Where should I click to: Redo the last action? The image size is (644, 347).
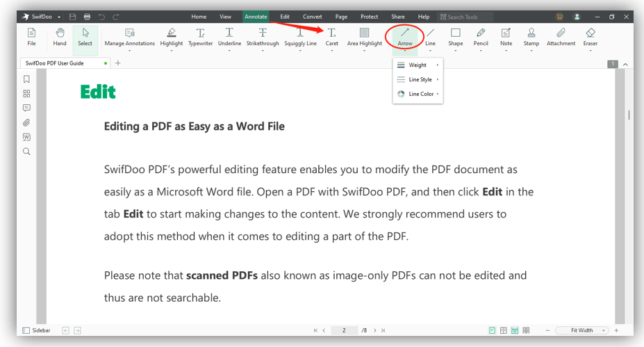(x=116, y=17)
